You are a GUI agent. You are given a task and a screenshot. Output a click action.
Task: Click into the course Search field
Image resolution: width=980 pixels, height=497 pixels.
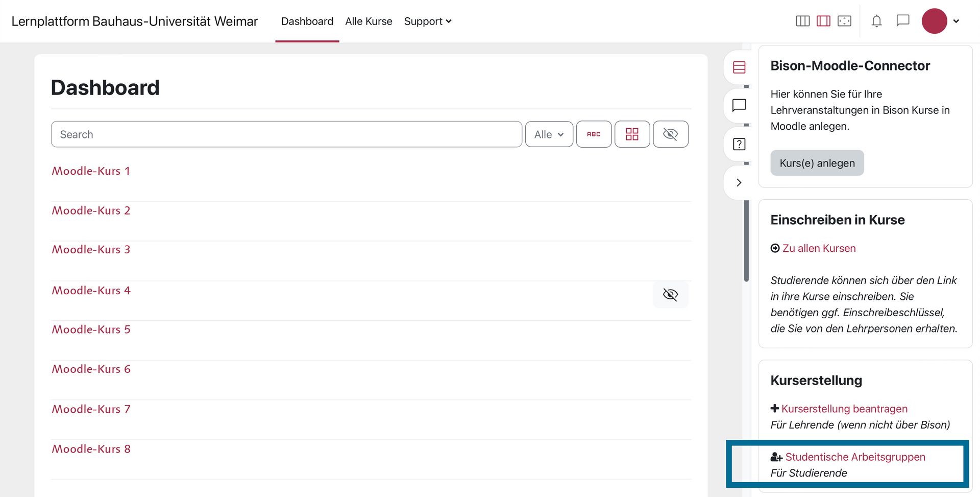point(286,134)
